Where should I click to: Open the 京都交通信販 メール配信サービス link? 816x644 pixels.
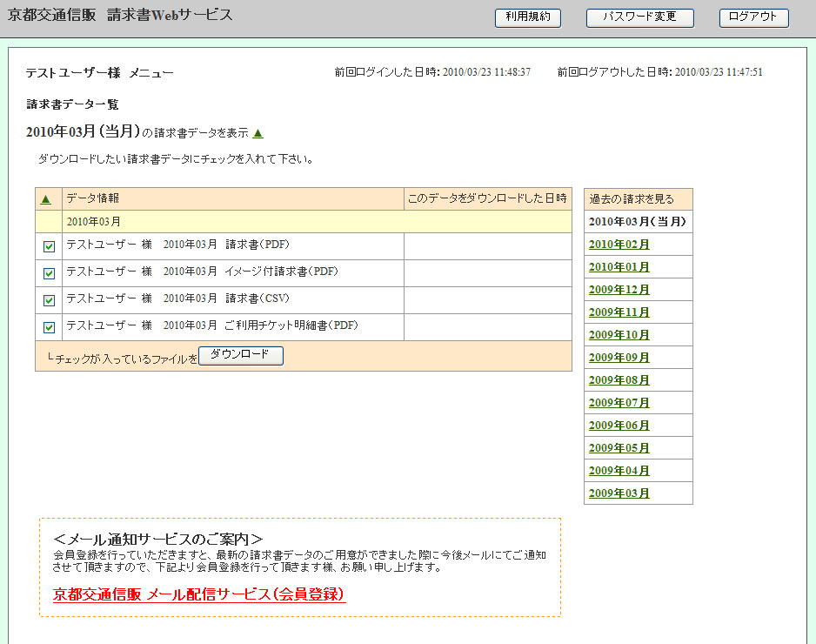[x=199, y=594]
